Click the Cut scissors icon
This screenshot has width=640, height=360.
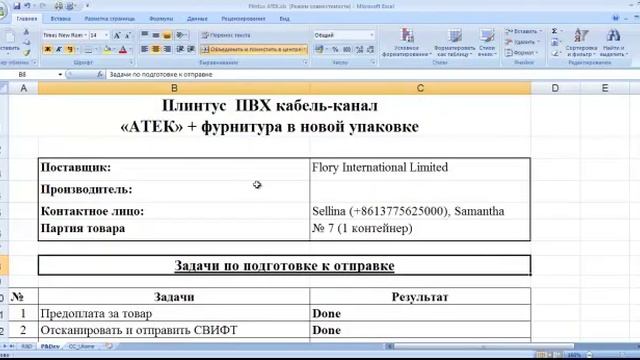coord(26,32)
